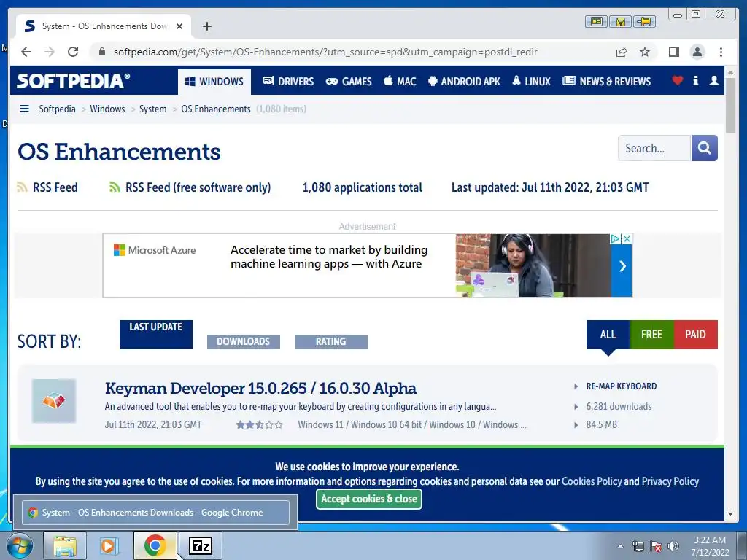Open the Re-map Keyboard tag
747x560 pixels.
click(x=622, y=386)
